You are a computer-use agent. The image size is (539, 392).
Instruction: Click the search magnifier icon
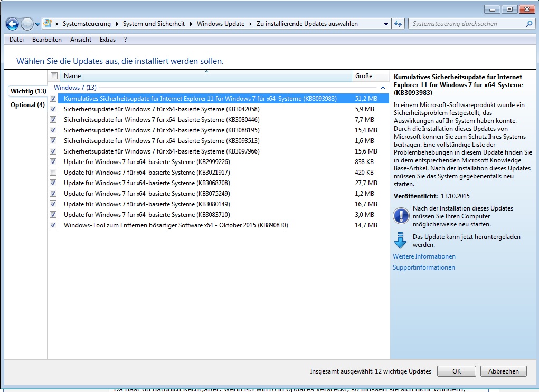point(529,24)
